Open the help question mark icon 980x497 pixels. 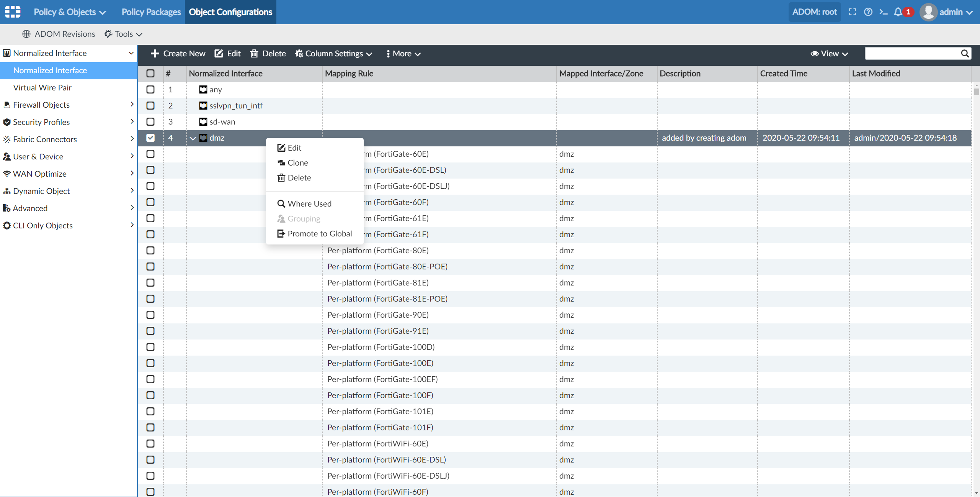pos(868,12)
